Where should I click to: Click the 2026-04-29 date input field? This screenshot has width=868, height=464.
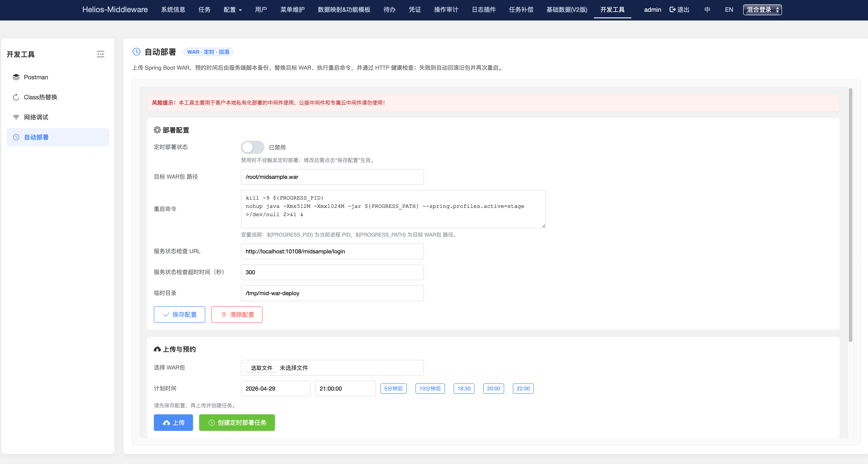(275, 389)
